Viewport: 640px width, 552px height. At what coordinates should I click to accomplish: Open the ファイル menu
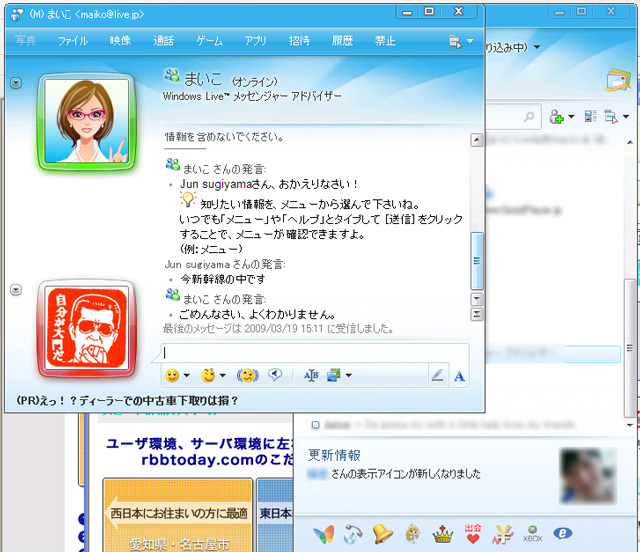[73, 40]
